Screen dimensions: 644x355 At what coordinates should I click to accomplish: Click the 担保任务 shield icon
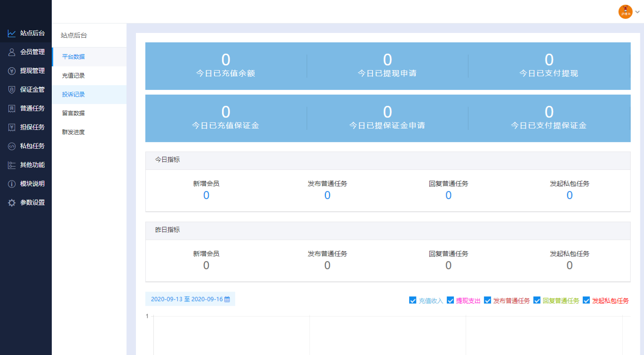11,127
